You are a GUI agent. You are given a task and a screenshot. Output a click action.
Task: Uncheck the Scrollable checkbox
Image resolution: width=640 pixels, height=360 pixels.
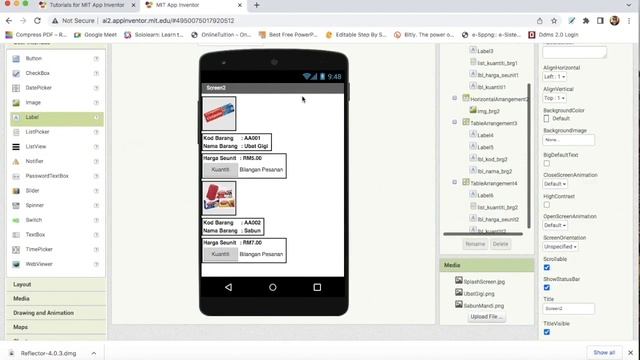(547, 267)
